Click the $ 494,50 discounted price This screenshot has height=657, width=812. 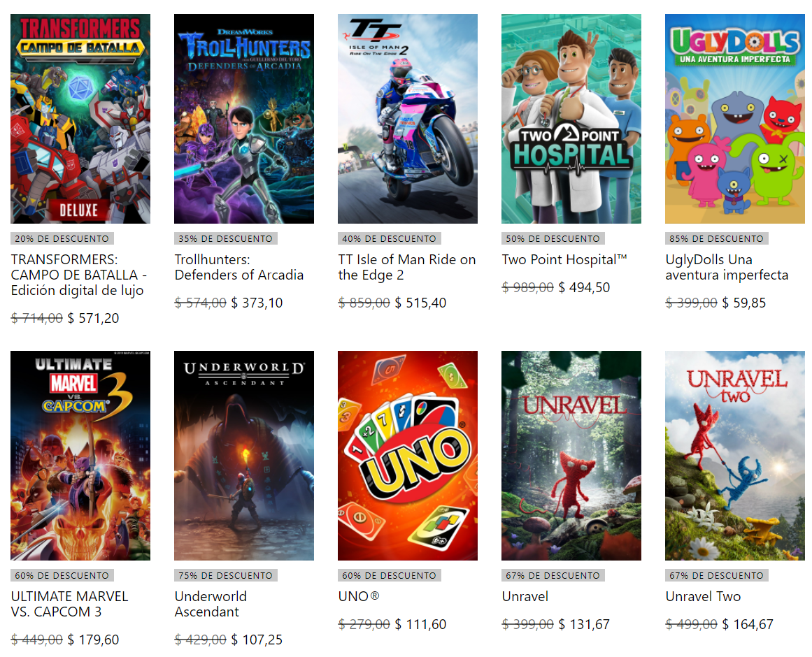[x=584, y=288]
